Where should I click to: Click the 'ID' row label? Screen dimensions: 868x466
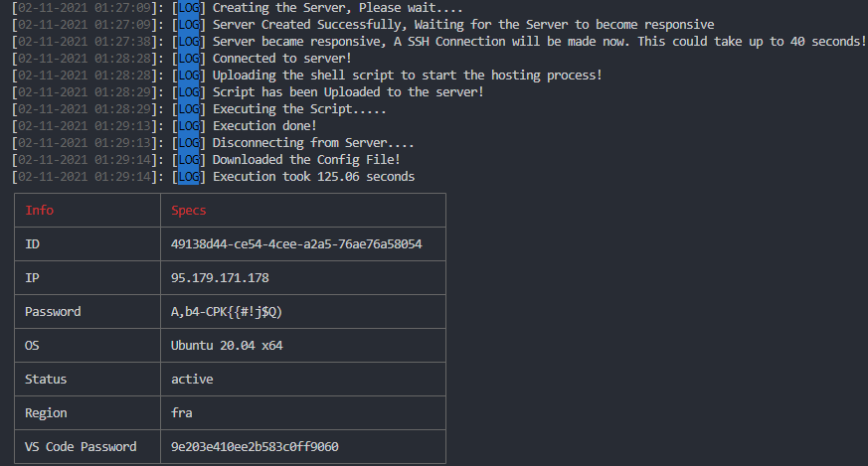(32, 244)
